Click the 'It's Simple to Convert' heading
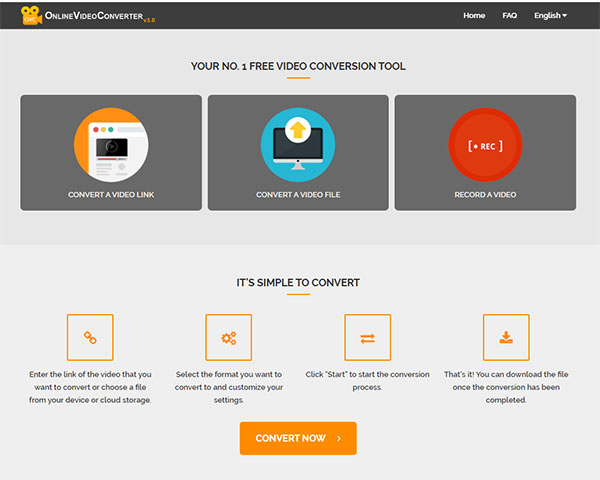Screen dimensions: 600x480 point(298,282)
